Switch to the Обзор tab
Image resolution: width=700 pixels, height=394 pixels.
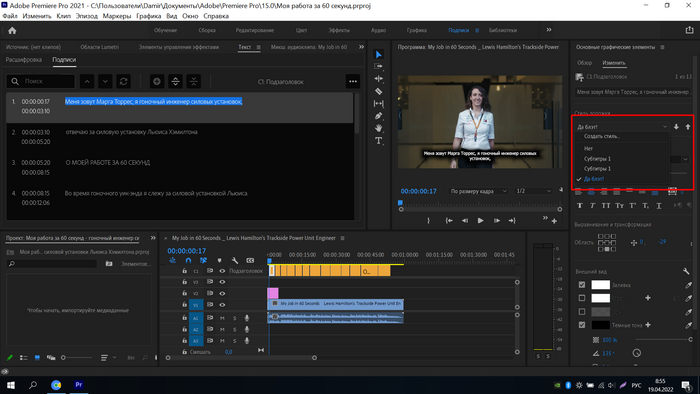point(584,63)
